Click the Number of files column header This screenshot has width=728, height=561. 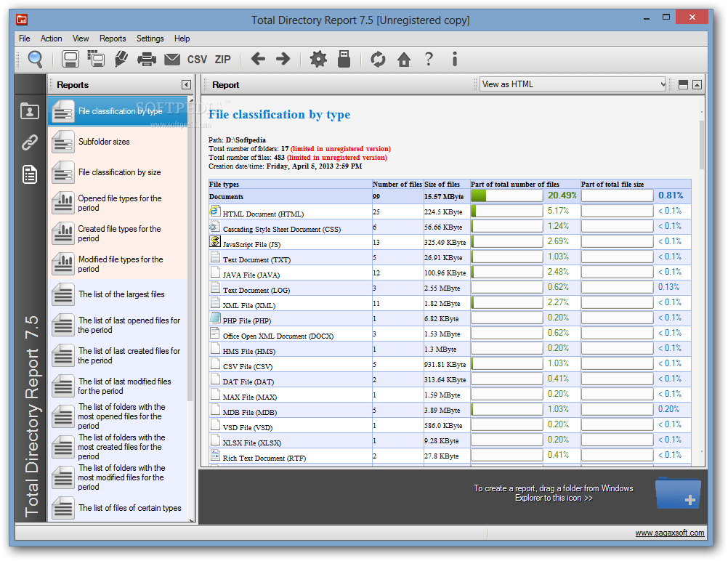pyautogui.click(x=397, y=184)
